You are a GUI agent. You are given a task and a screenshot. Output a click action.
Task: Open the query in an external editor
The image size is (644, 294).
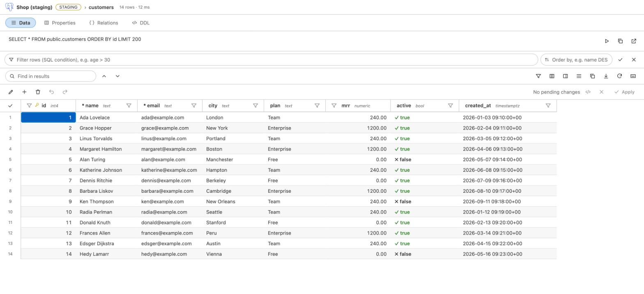pos(634,41)
